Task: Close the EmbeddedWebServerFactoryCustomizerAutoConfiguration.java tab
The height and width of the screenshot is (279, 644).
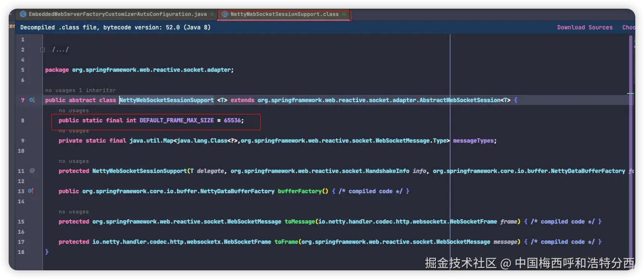Action: click(212, 14)
